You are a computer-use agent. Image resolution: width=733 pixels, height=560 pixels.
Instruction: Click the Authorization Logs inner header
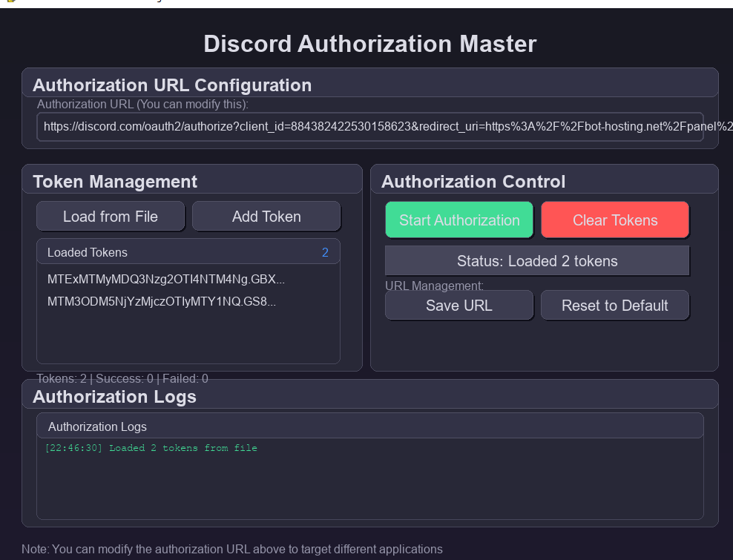point(370,426)
